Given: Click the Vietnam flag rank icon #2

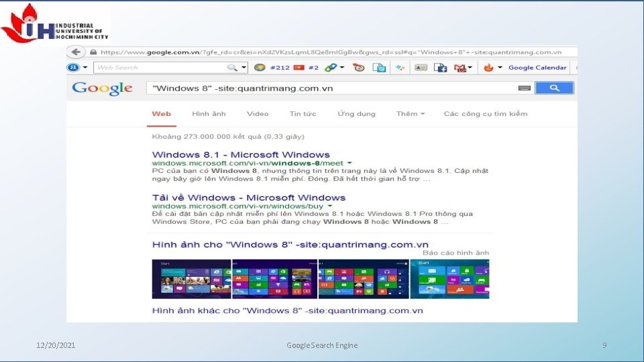Looking at the screenshot, I should [x=299, y=67].
